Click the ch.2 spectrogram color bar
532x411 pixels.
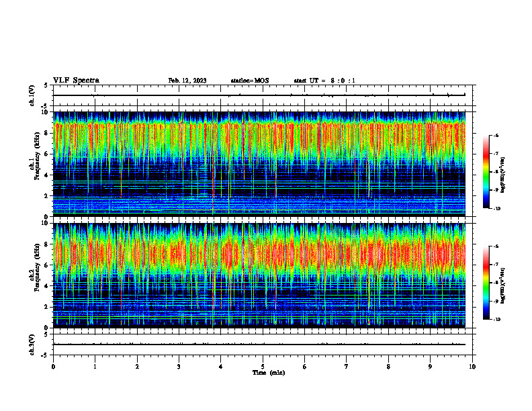pos(486,283)
